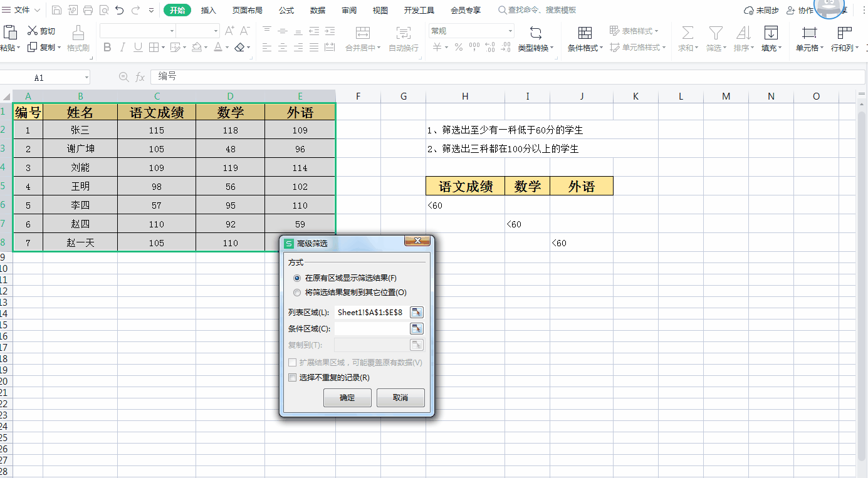The image size is (868, 478).
Task: Open the font name dropdown
Action: coord(172,31)
